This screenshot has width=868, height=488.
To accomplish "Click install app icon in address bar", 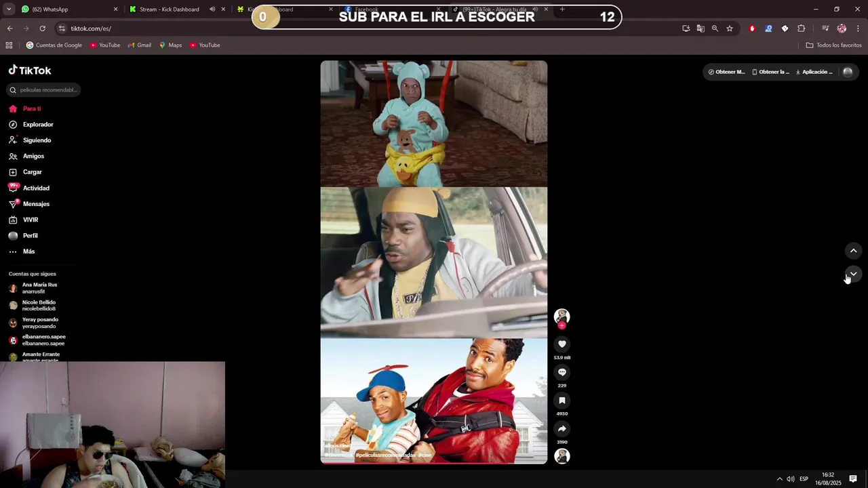I will point(686,28).
